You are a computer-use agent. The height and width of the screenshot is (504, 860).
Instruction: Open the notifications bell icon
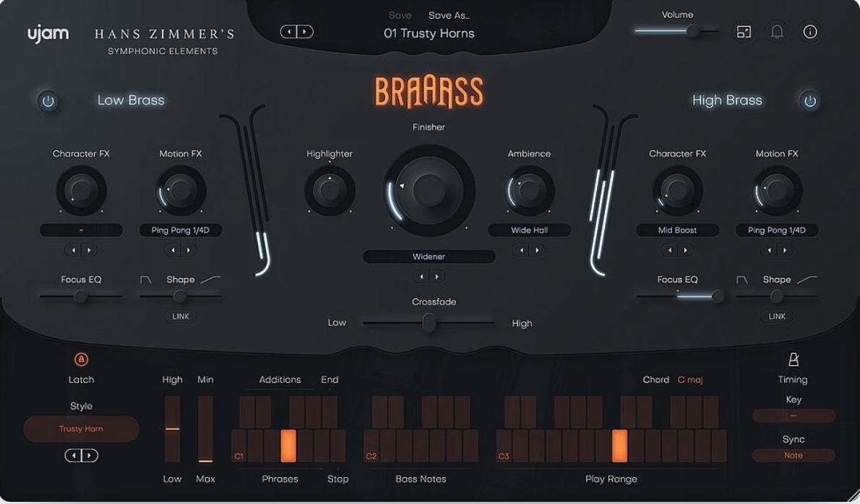777,32
